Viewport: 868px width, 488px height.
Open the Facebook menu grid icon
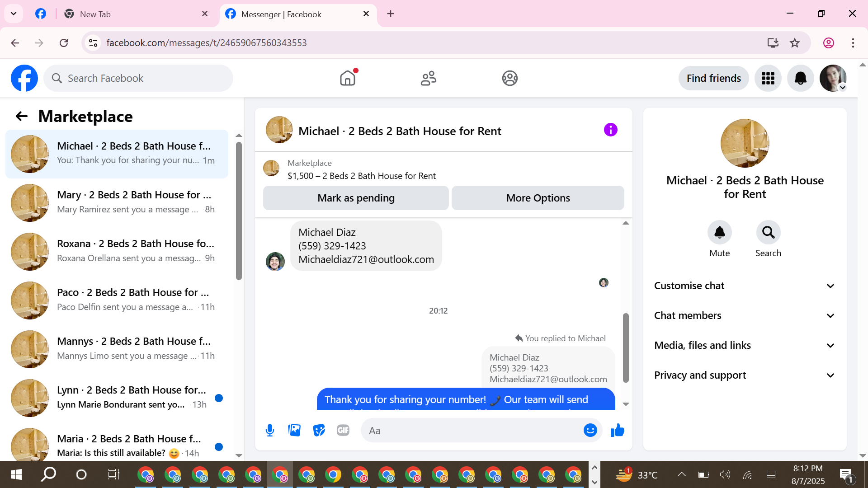pyautogui.click(x=768, y=78)
